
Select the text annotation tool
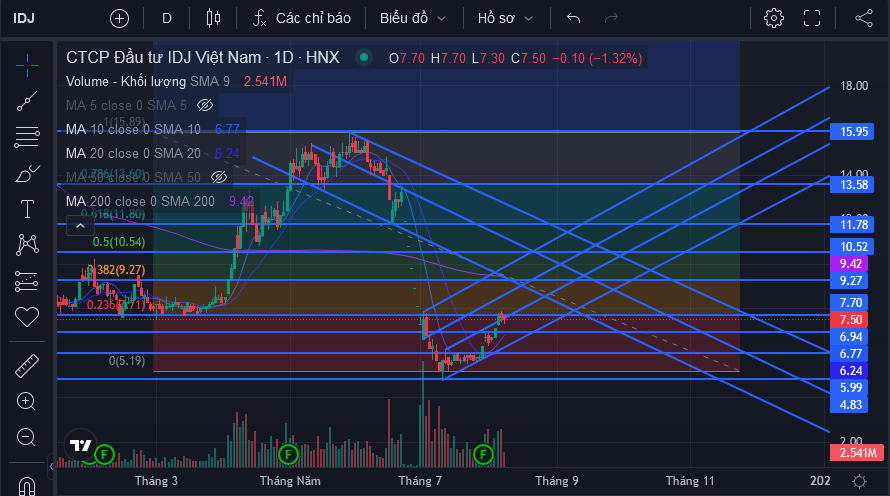(x=27, y=209)
